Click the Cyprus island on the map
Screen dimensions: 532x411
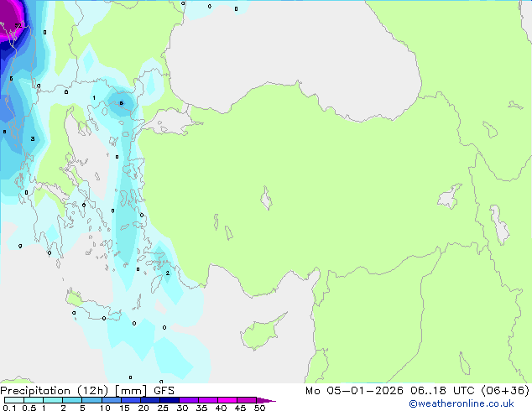coord(261,334)
